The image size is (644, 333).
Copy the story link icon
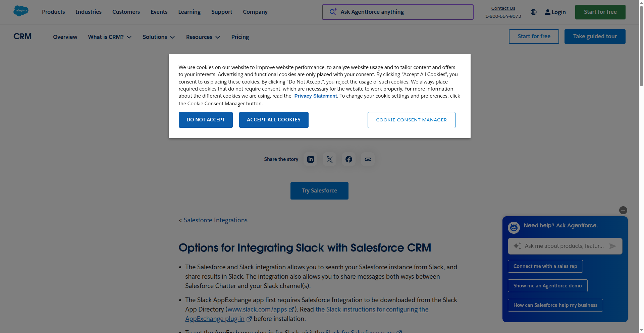click(368, 159)
